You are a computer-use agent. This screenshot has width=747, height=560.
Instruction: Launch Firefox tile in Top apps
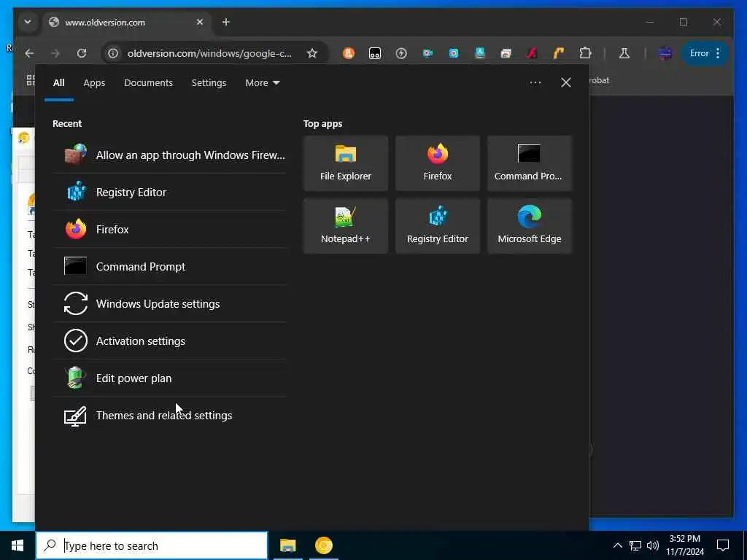438,163
